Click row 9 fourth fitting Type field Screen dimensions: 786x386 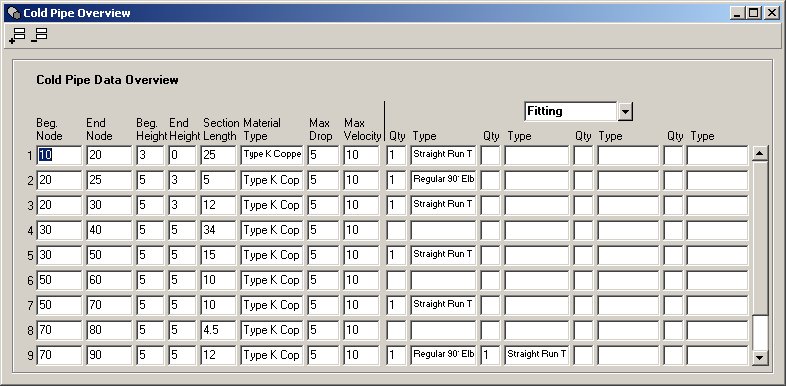717,355
